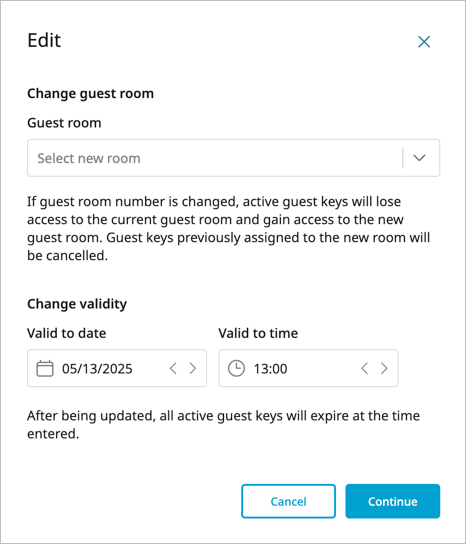Screen dimensions: 466x544
Task: Go to previous date with left chevron
Action: coord(173,368)
